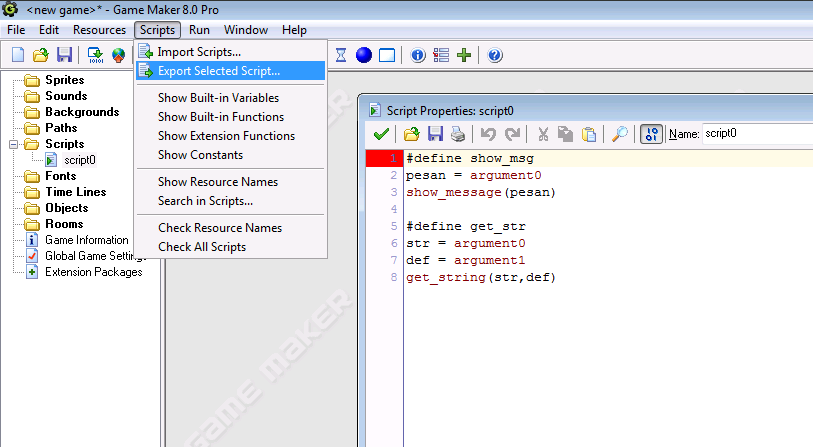Choose Check Resource Names
This screenshot has width=813, height=447.
[231, 228]
